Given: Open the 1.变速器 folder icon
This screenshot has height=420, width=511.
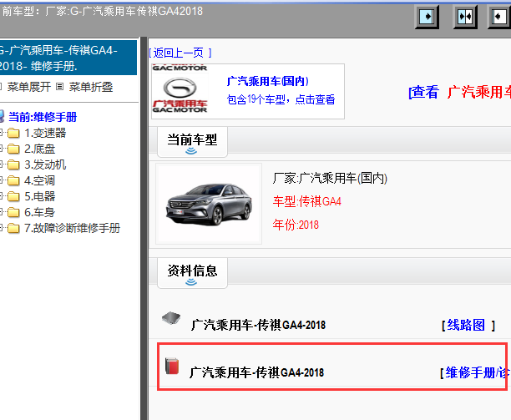Looking at the screenshot, I should [x=13, y=133].
